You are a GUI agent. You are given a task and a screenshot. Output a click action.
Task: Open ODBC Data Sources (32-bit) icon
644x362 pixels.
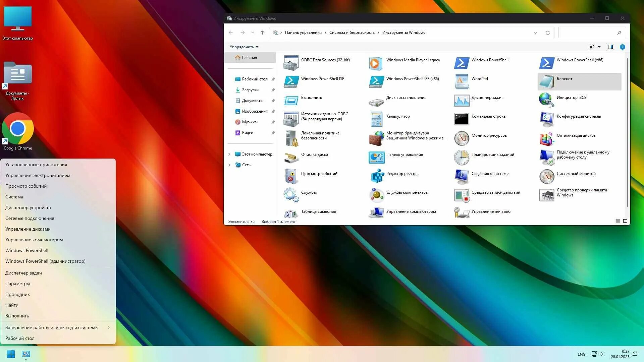coord(291,63)
